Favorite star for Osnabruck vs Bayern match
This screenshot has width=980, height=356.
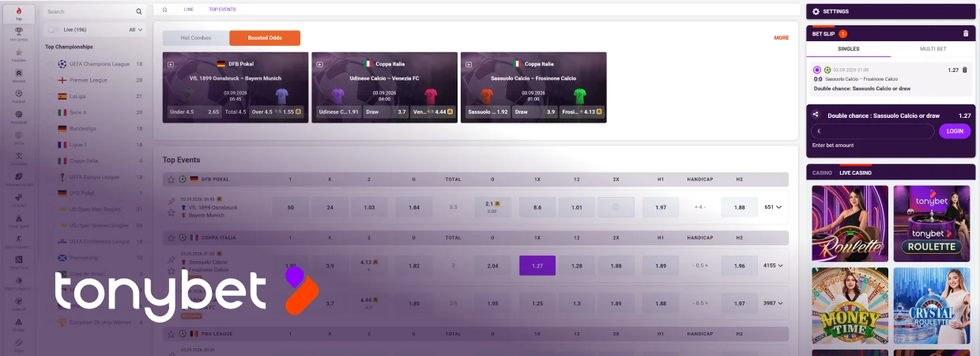[171, 213]
